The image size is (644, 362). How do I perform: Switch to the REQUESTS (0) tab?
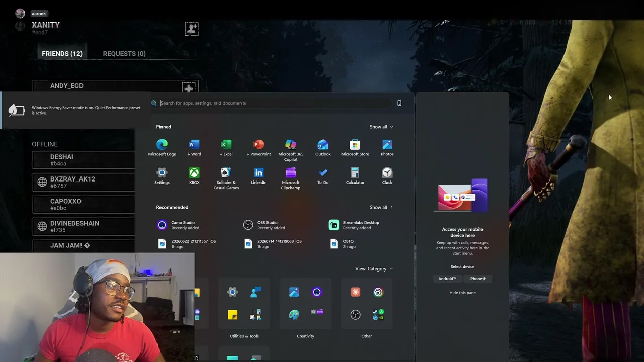pos(124,54)
